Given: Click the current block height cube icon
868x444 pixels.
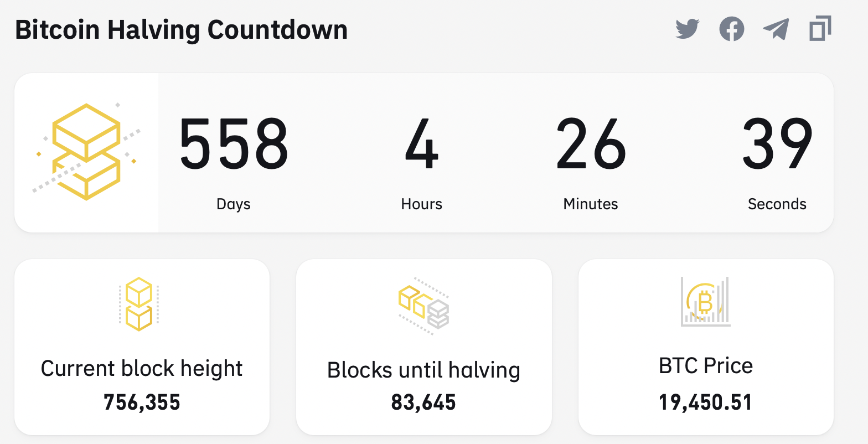Looking at the screenshot, I should (139, 304).
